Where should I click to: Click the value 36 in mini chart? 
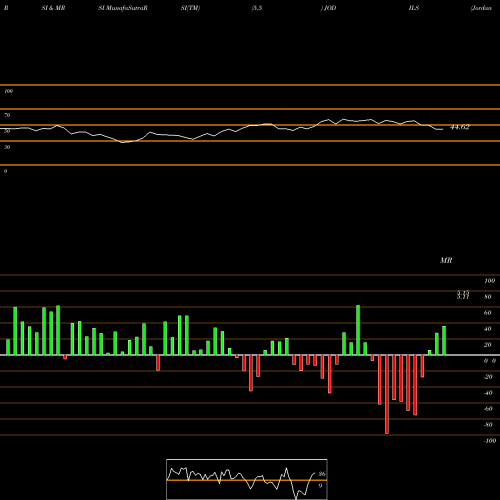click(x=322, y=474)
